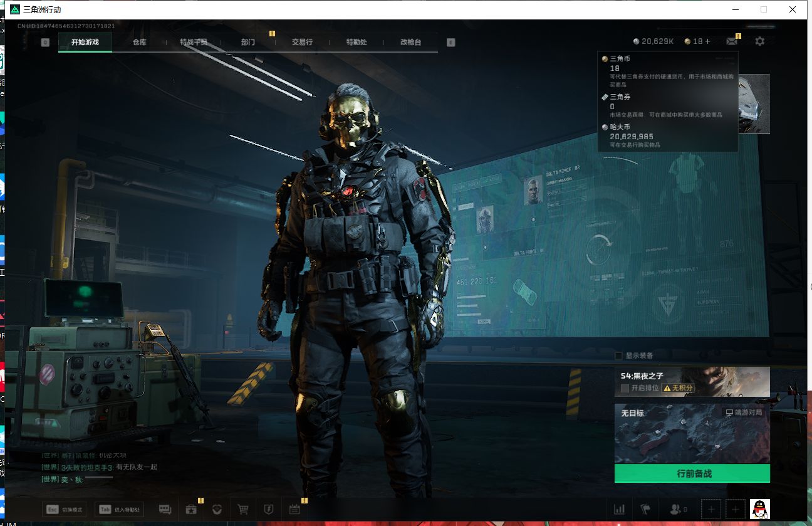812x526 pixels.
Task: Click the 无积分 warning badge
Action: [x=679, y=388]
